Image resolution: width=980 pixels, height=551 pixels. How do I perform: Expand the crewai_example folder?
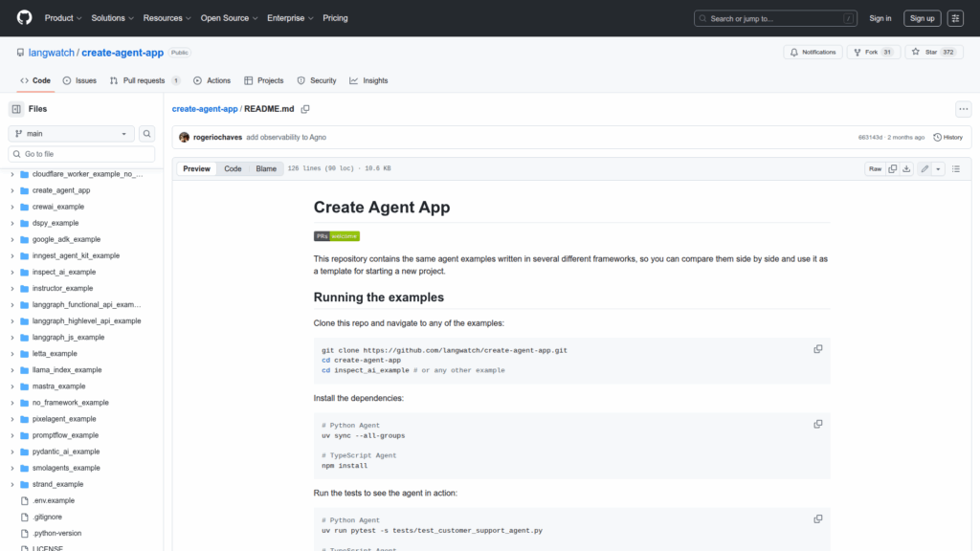pos(11,207)
